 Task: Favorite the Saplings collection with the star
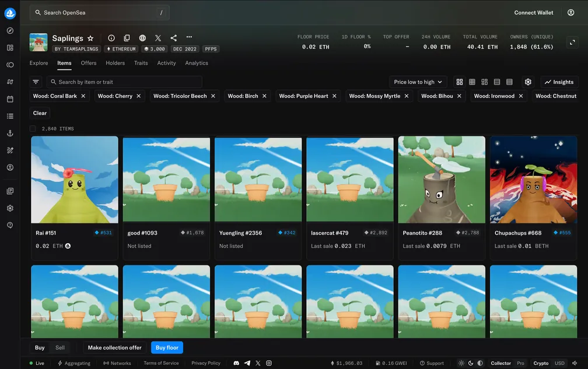point(90,38)
